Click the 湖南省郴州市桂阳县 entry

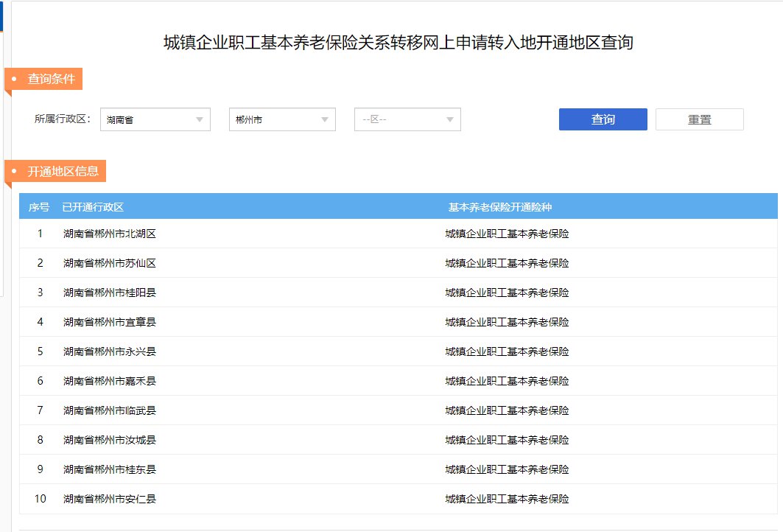point(110,293)
